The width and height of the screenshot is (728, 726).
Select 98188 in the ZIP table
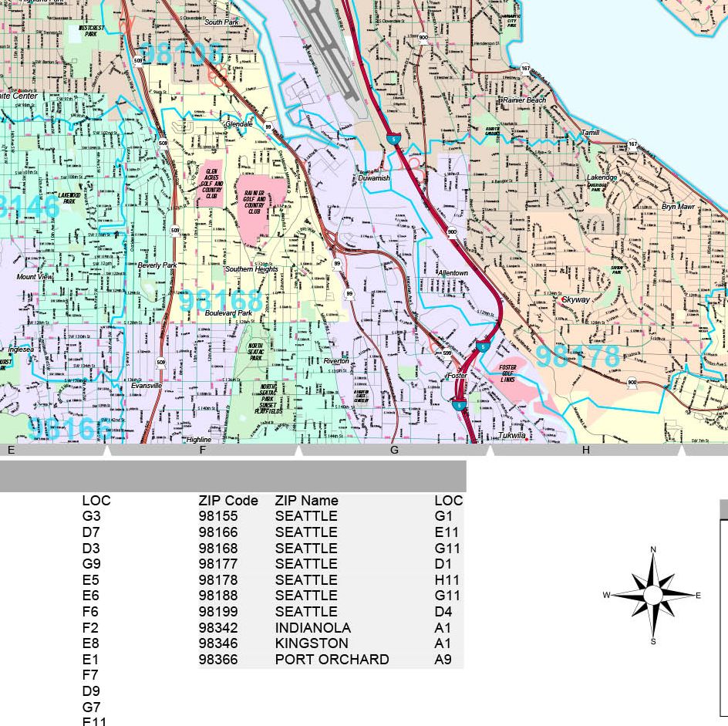[x=218, y=596]
